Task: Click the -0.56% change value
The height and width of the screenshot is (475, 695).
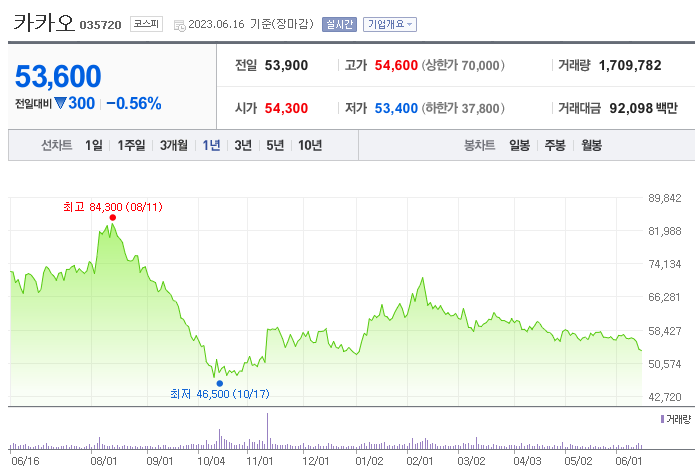Action: [x=134, y=104]
